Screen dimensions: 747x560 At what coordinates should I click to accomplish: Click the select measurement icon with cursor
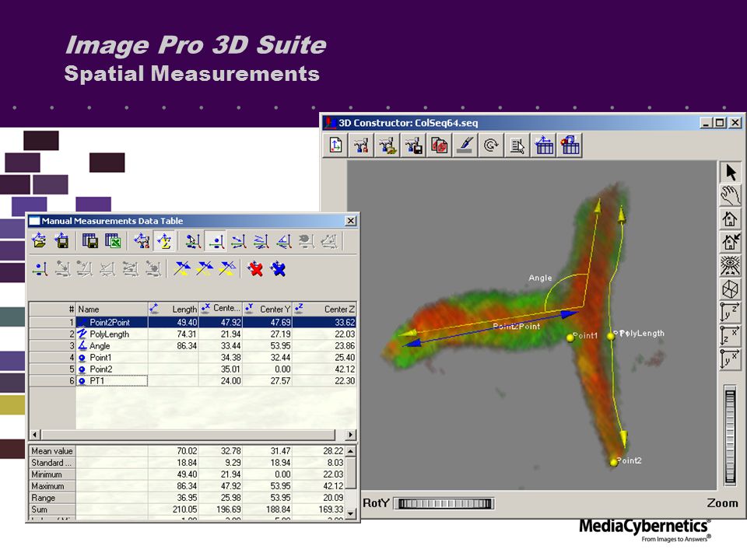[193, 241]
